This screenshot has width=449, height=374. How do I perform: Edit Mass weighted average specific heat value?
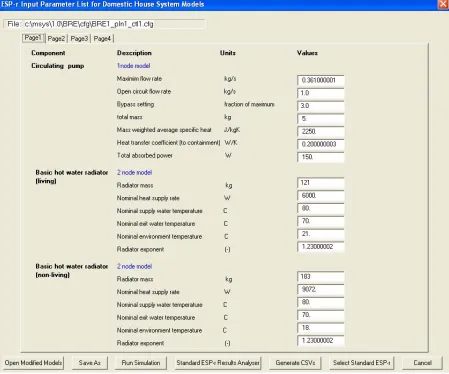tap(320, 131)
